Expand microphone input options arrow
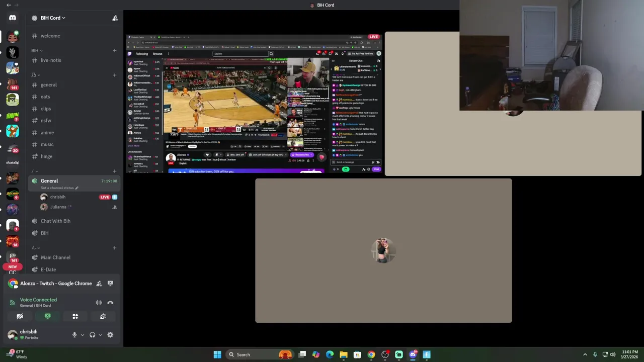The width and height of the screenshot is (644, 362). (x=82, y=335)
